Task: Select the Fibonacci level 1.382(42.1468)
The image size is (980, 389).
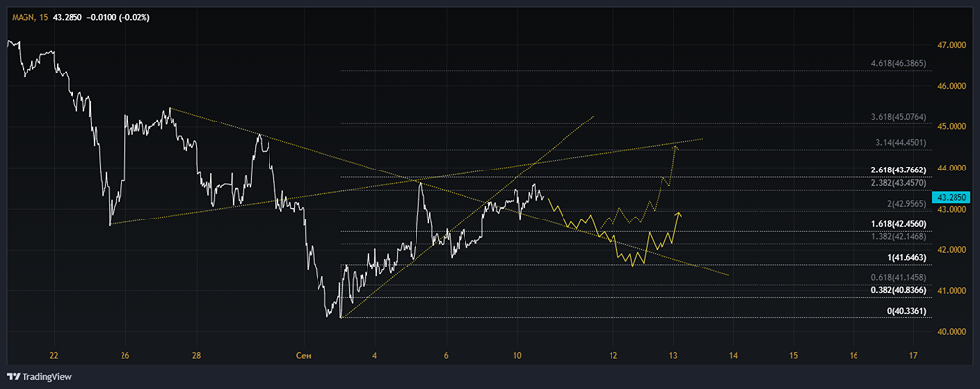Action: [898, 236]
